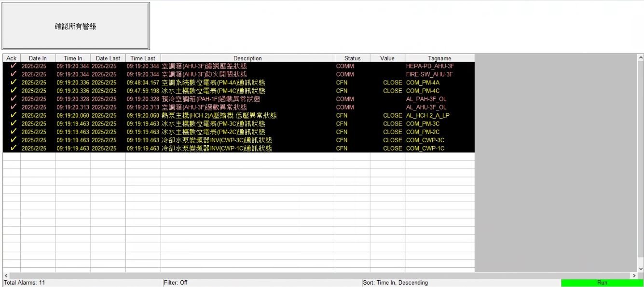Click the Ack checkmark for HEPA-PD_AHU-3F alarm
644x287 pixels.
[13, 66]
